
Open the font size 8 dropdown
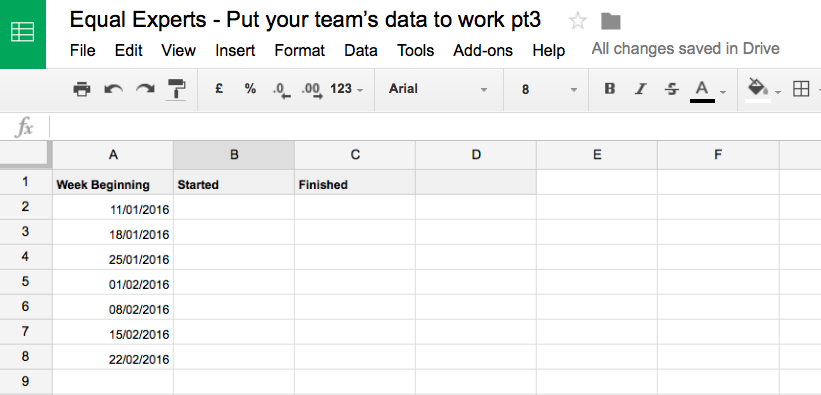(549, 90)
